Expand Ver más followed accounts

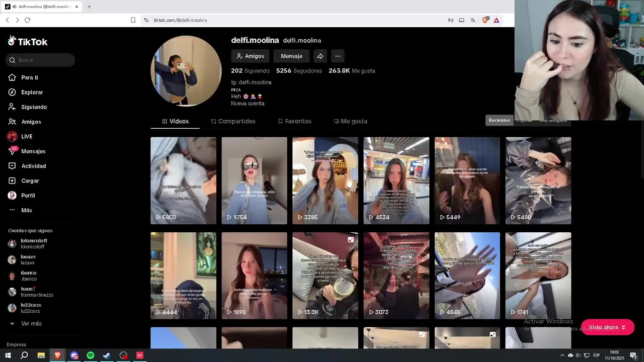click(x=31, y=324)
